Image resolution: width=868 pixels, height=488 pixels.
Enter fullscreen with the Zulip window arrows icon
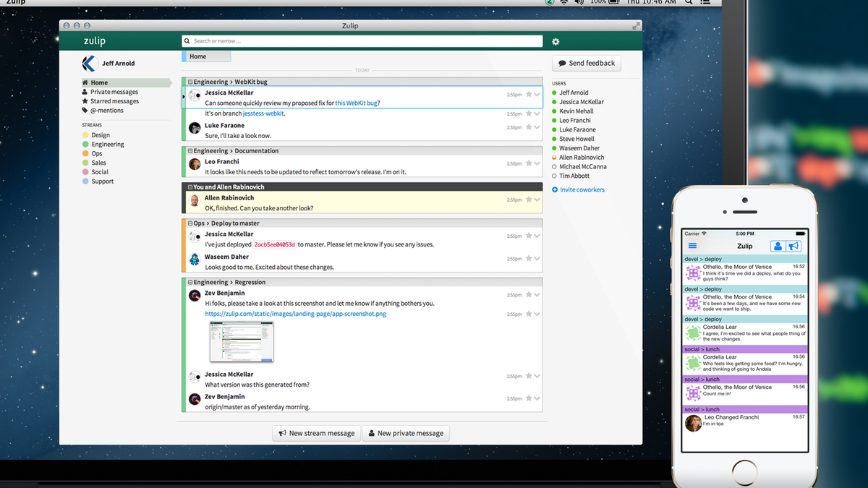coord(636,26)
